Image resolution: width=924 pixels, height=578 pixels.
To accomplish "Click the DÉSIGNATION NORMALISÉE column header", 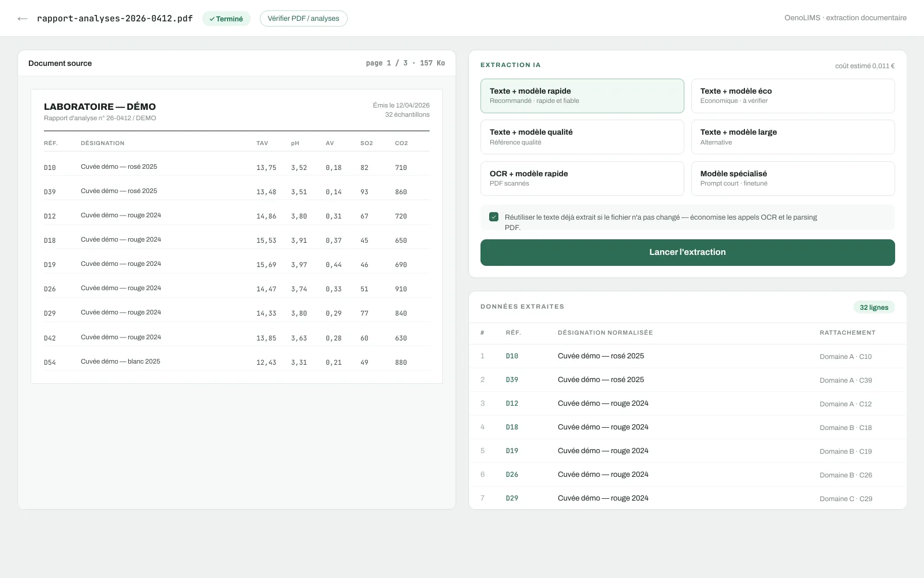I will 605,333.
